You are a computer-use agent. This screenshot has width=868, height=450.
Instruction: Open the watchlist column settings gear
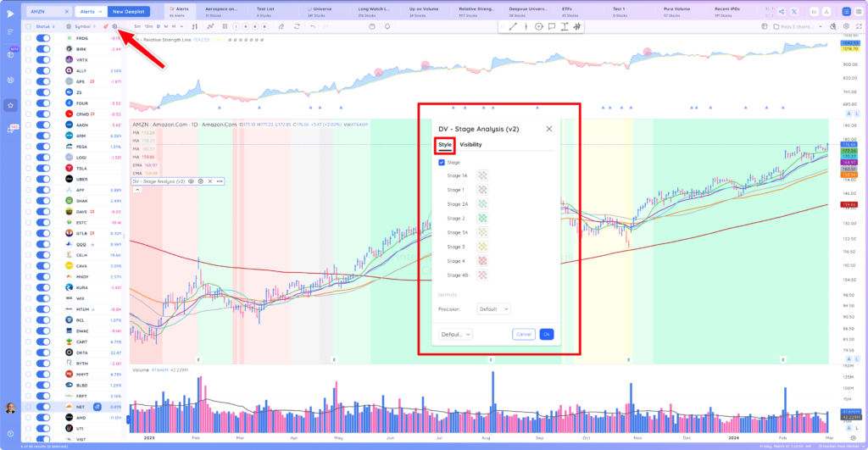114,26
